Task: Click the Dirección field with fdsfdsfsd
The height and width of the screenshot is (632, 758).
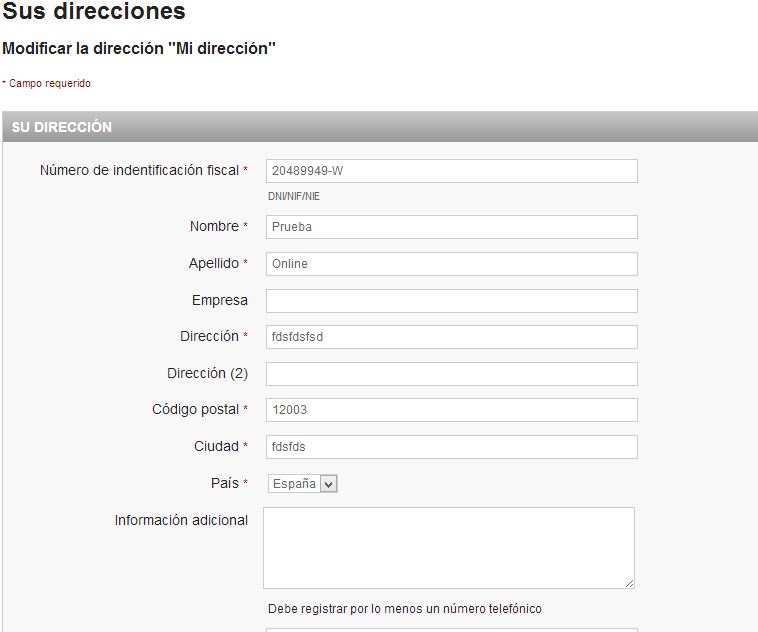Action: 451,337
